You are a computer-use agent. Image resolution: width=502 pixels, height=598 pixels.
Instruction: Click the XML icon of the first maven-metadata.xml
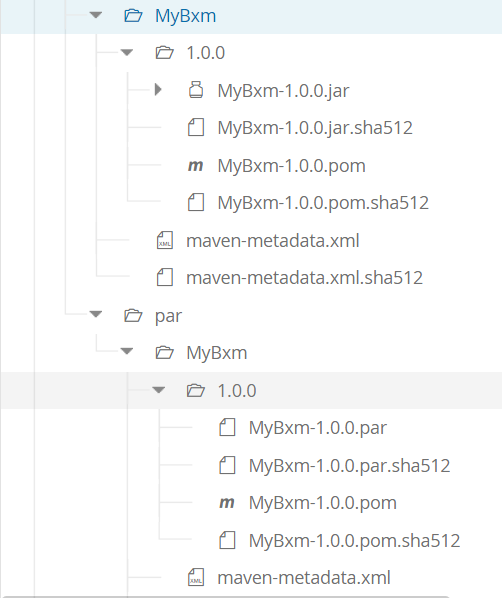point(165,240)
